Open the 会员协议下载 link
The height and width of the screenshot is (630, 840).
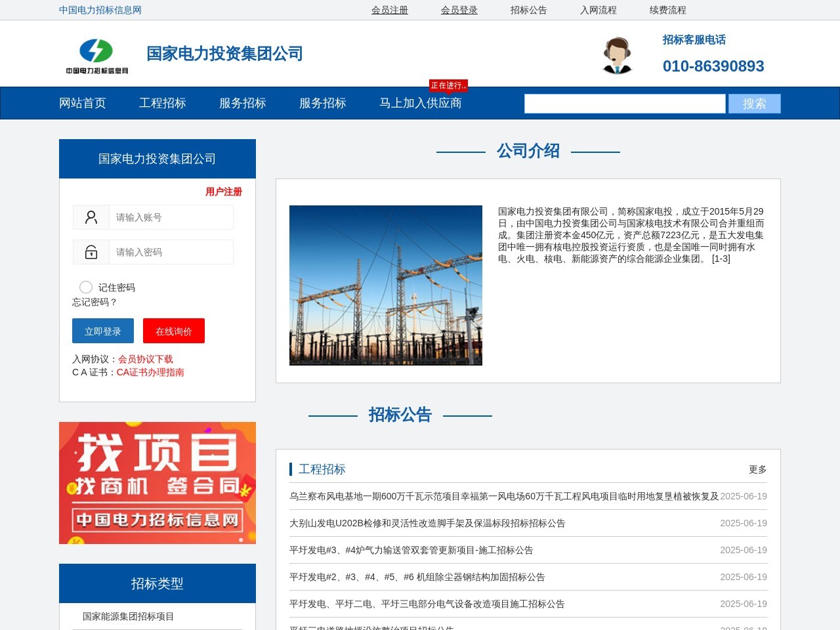(146, 359)
